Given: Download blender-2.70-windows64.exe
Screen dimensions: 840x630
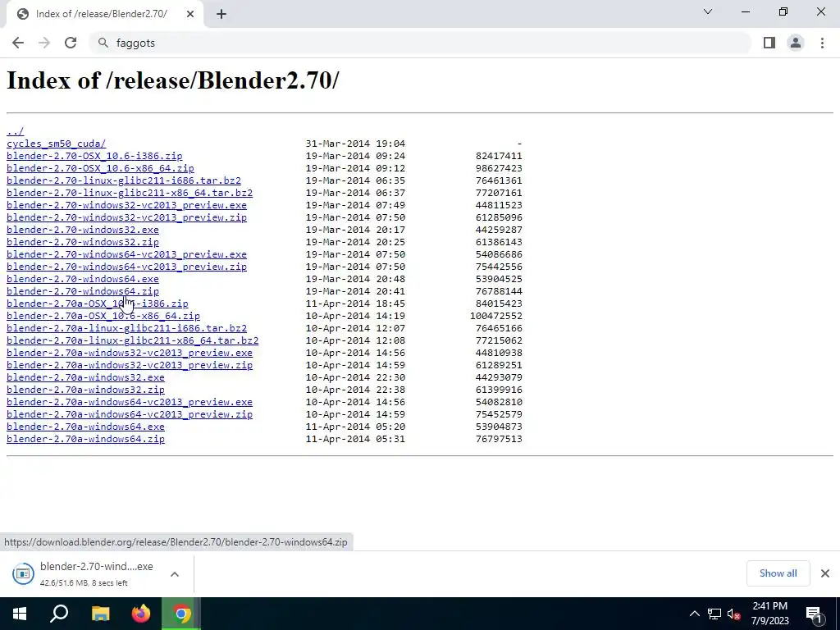Looking at the screenshot, I should 83,279.
